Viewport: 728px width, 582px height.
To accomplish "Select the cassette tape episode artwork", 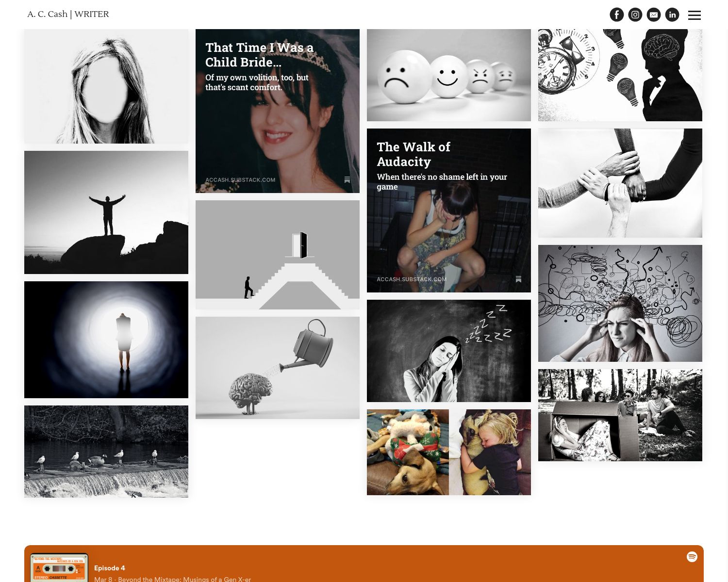I will tap(59, 568).
